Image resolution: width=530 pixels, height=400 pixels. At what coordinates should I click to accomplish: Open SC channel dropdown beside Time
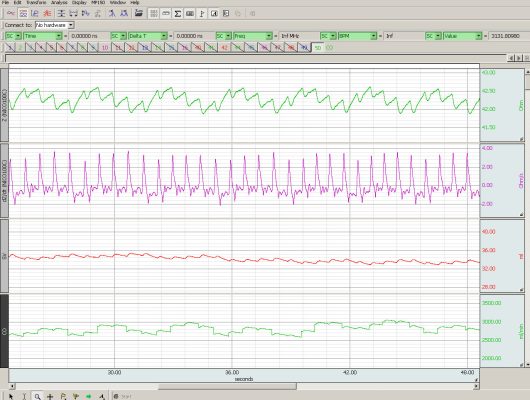pos(14,36)
